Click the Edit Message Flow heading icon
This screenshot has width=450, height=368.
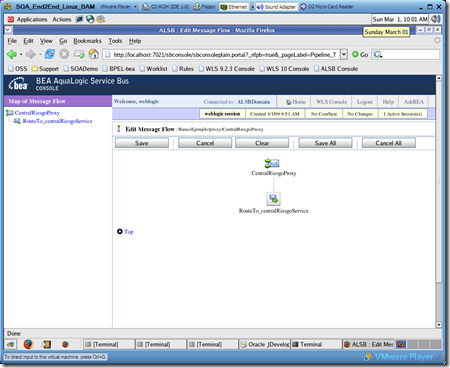[x=119, y=129]
